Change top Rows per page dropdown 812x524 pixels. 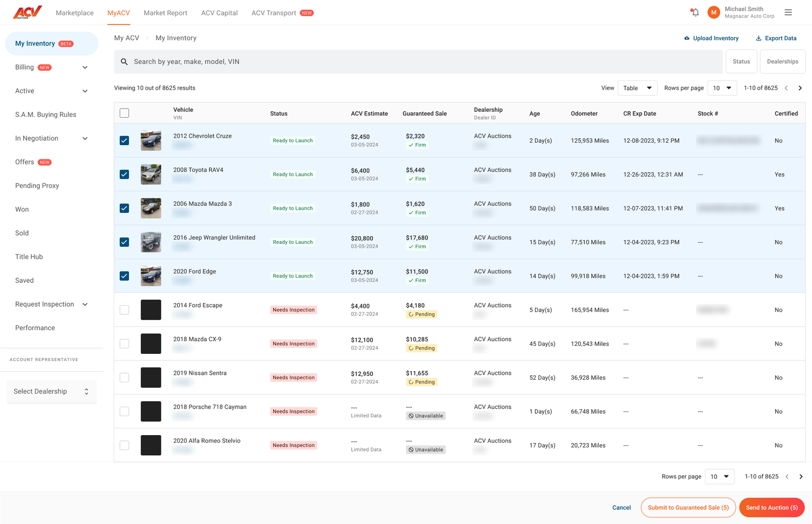coord(722,88)
